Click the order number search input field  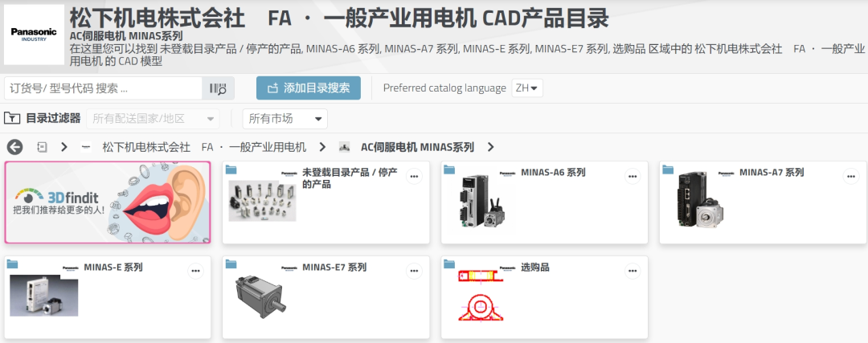[103, 88]
